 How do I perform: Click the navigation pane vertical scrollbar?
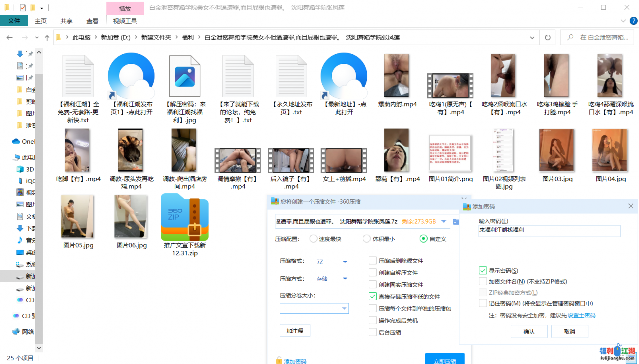(39, 199)
